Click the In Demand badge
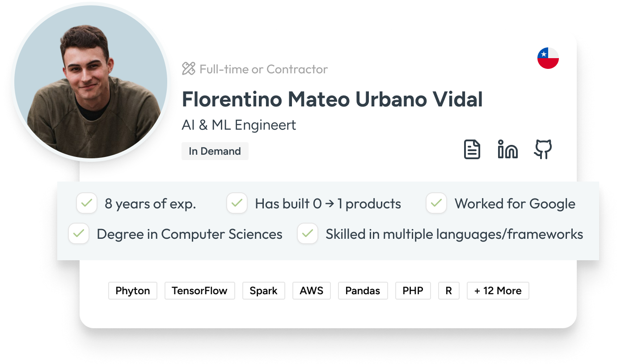Viewport: 617px width, 364px height. click(x=215, y=151)
